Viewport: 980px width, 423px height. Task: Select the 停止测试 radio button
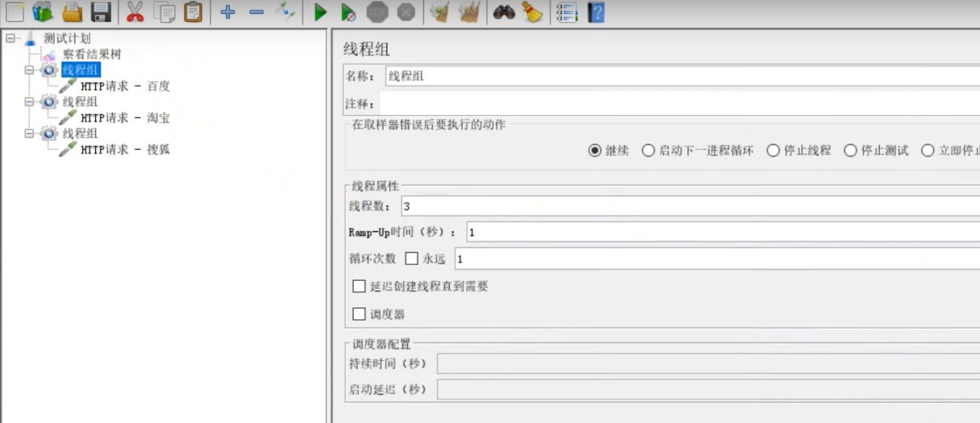(850, 150)
